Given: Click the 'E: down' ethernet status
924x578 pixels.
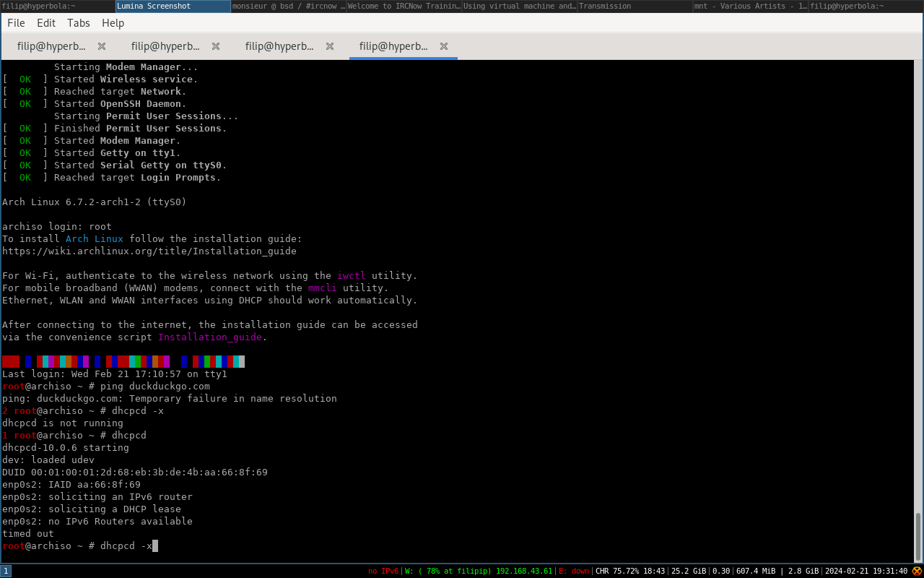Looking at the screenshot, I should click(x=574, y=571).
